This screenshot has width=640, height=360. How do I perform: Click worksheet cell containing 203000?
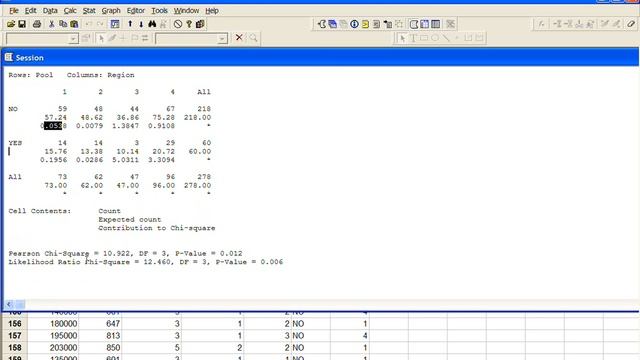[x=53, y=347]
